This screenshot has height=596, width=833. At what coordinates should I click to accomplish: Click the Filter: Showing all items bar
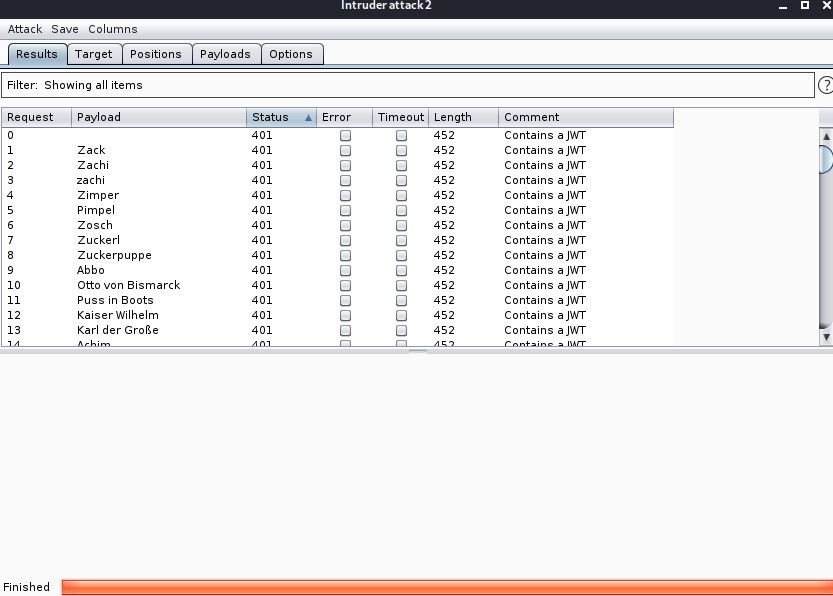pyautogui.click(x=408, y=85)
